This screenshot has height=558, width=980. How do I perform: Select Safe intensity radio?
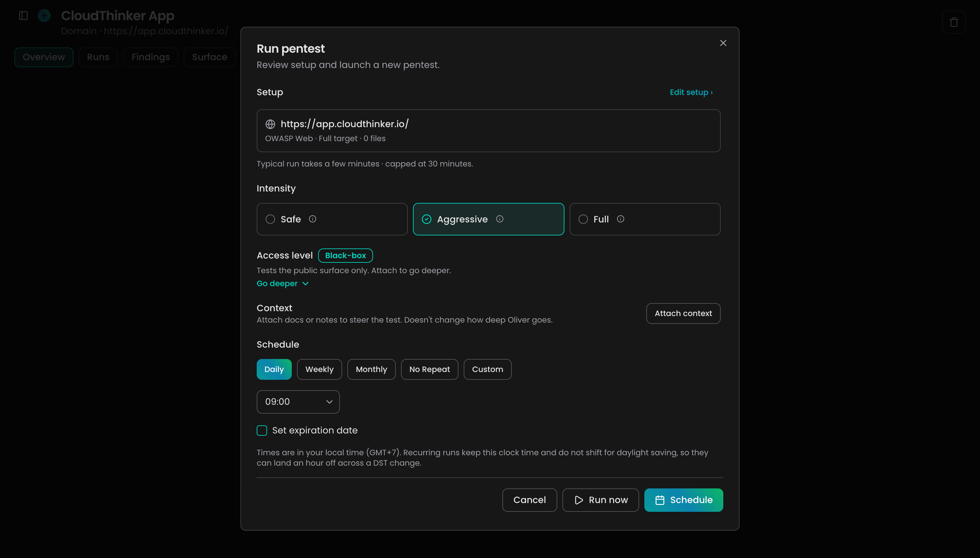coord(270,219)
